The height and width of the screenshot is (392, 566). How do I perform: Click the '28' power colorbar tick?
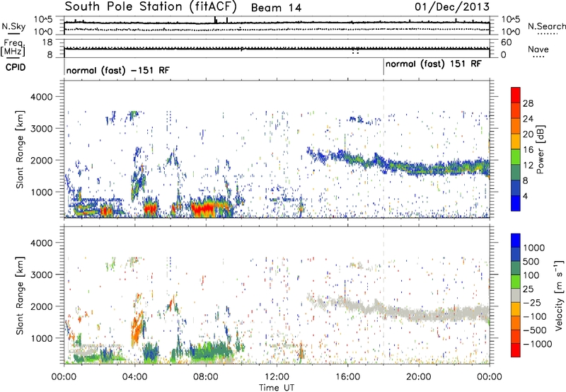[x=528, y=103]
